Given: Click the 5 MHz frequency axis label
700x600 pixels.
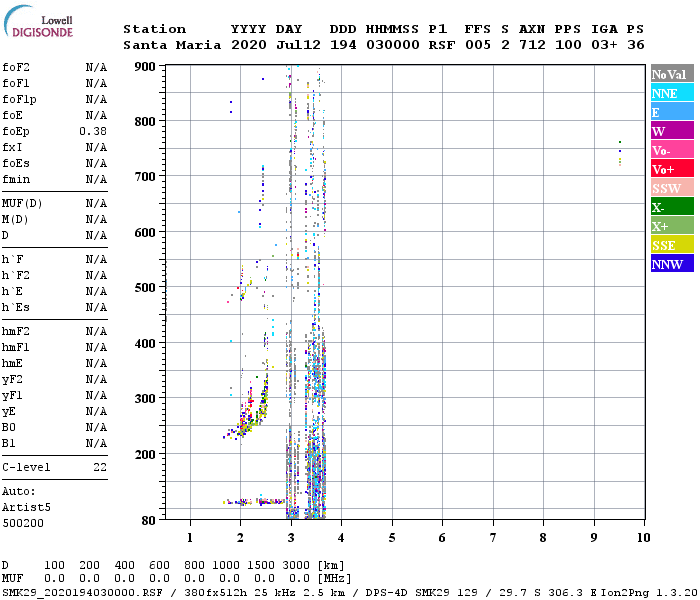Looking at the screenshot, I should point(392,538).
